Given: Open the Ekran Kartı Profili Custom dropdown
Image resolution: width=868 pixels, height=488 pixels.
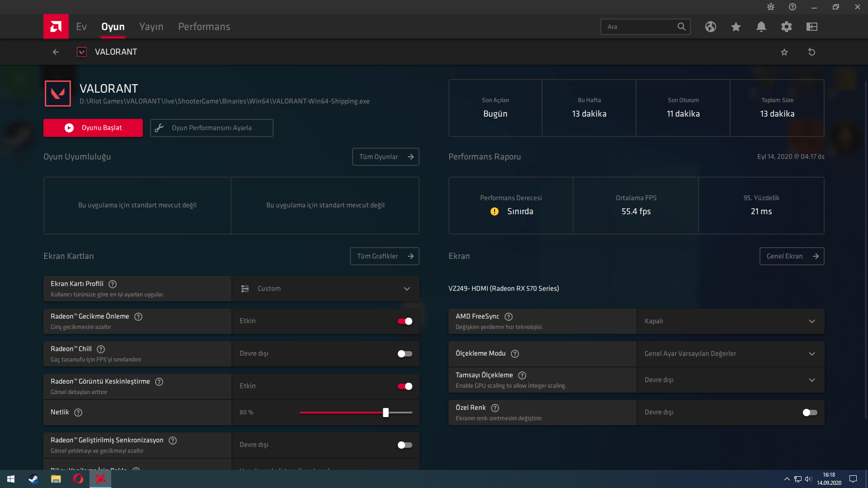Looking at the screenshot, I should click(x=325, y=289).
